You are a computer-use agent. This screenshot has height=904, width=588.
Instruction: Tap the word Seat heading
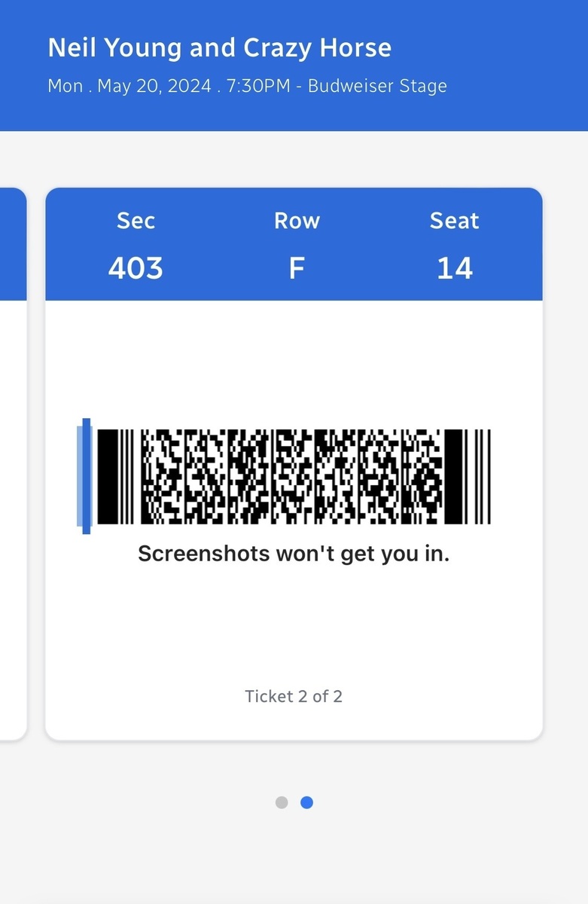[454, 221]
